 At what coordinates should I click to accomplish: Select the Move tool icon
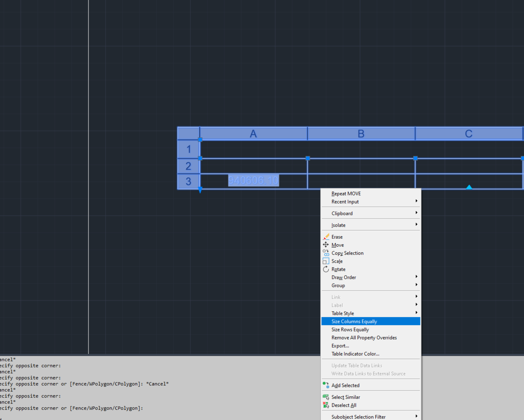click(326, 245)
